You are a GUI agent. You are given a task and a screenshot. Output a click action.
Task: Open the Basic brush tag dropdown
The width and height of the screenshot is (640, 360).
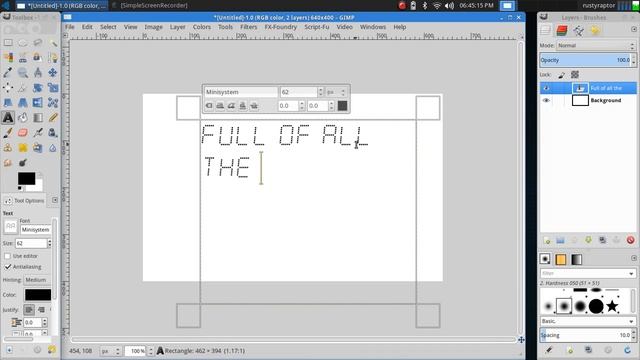587,321
